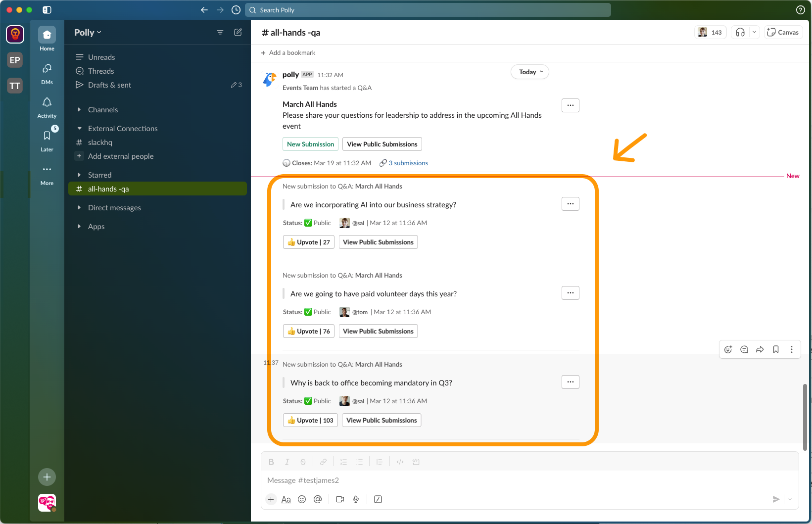This screenshot has height=524, width=812.
Task: Forward message from hover toolbar
Action: pos(760,349)
